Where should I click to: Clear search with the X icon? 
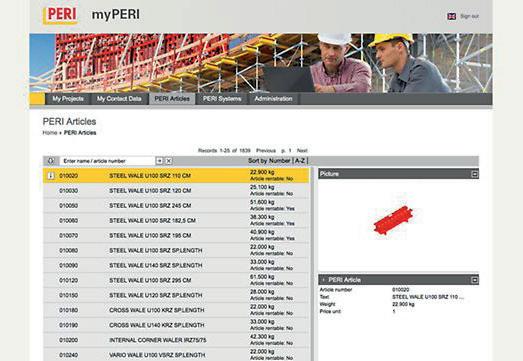[169, 161]
